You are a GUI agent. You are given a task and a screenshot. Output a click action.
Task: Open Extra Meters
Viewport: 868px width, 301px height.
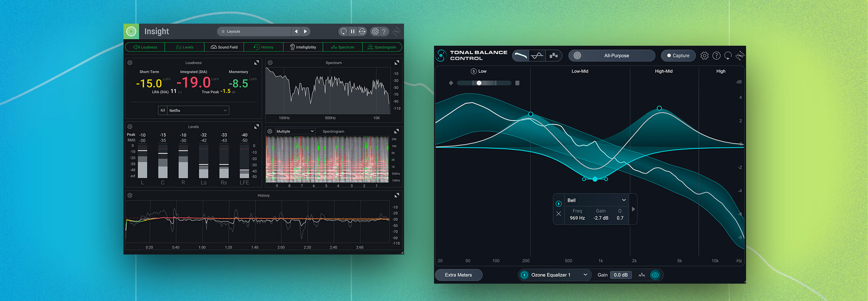point(458,275)
